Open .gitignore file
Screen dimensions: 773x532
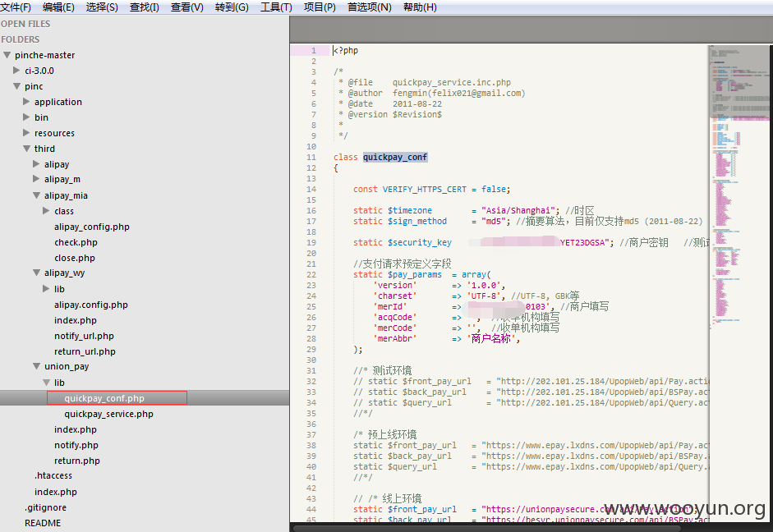(45, 507)
